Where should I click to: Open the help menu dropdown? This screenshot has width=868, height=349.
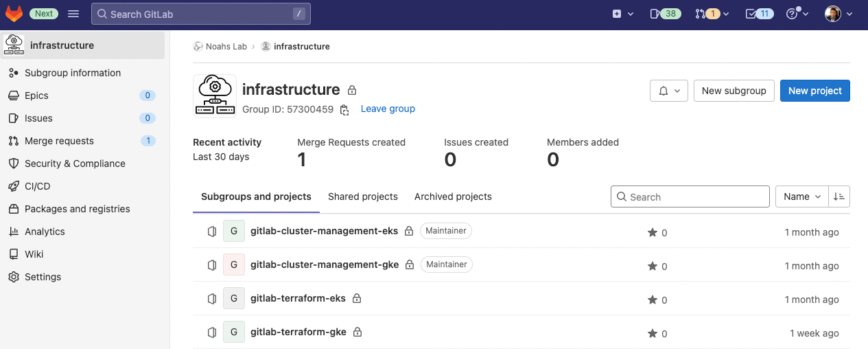point(797,14)
